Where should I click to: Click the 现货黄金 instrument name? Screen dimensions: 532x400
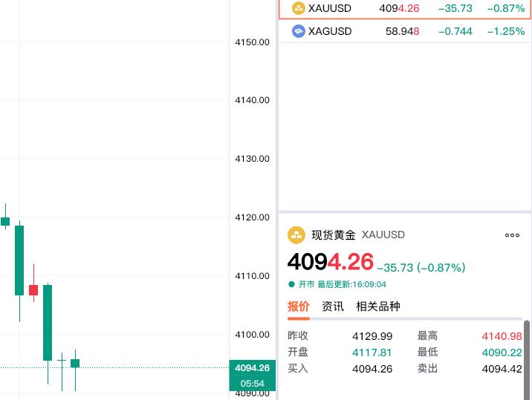tap(333, 235)
